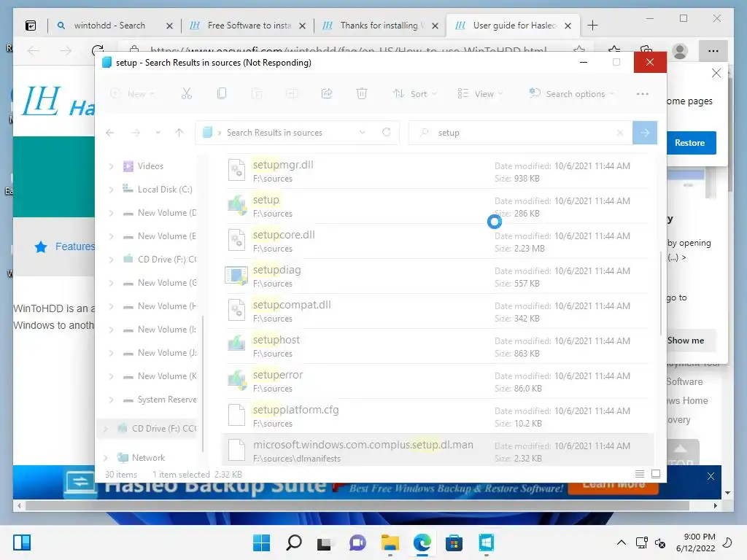Select the setupplatform.cfg result

(438, 416)
